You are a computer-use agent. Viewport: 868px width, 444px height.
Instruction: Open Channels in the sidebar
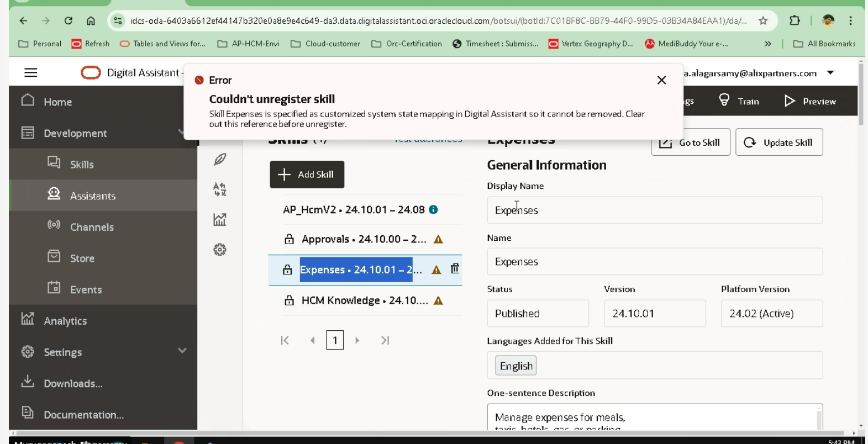click(x=103, y=227)
